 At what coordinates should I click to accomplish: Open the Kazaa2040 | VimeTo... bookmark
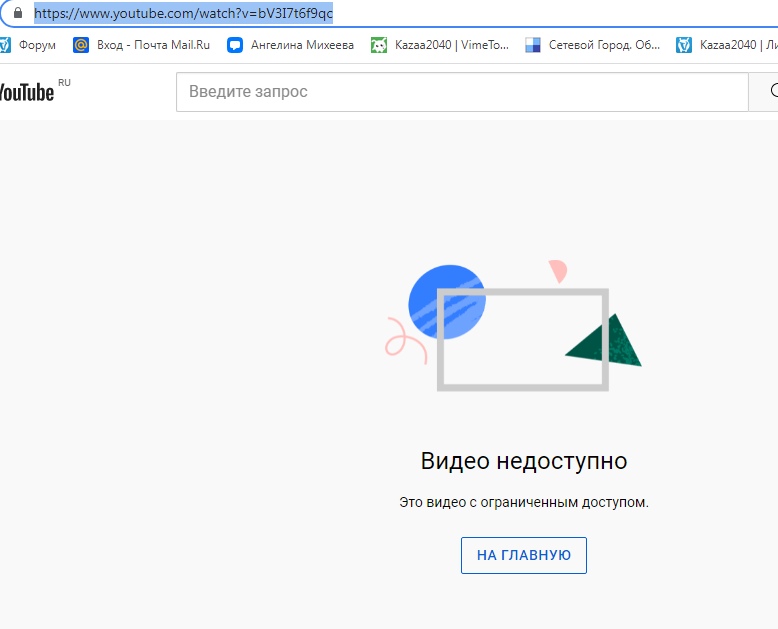coord(451,45)
